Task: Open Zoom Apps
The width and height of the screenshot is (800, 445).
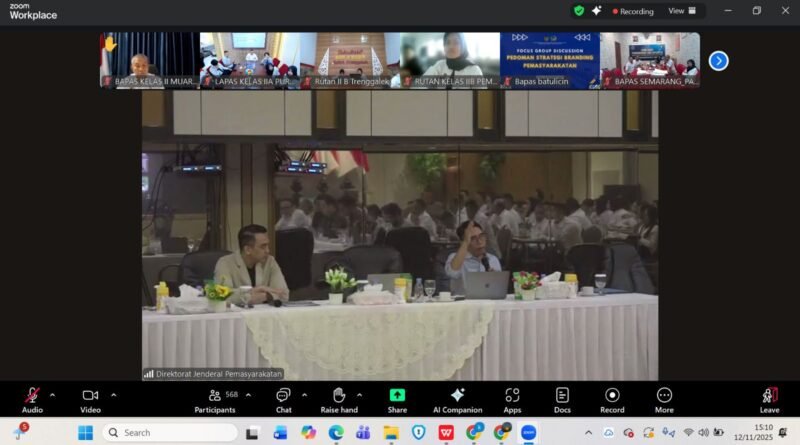Action: click(x=512, y=396)
